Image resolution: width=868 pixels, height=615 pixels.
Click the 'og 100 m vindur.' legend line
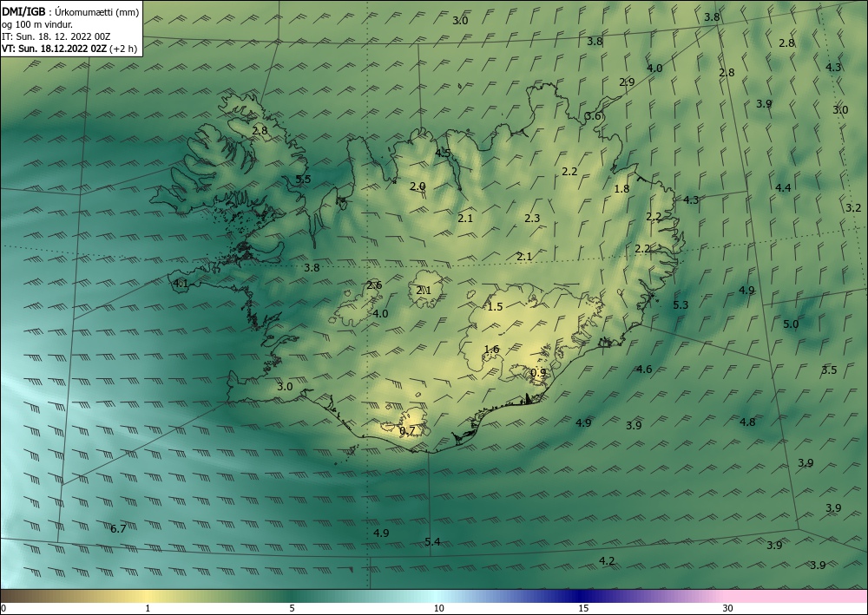pyautogui.click(x=37, y=24)
